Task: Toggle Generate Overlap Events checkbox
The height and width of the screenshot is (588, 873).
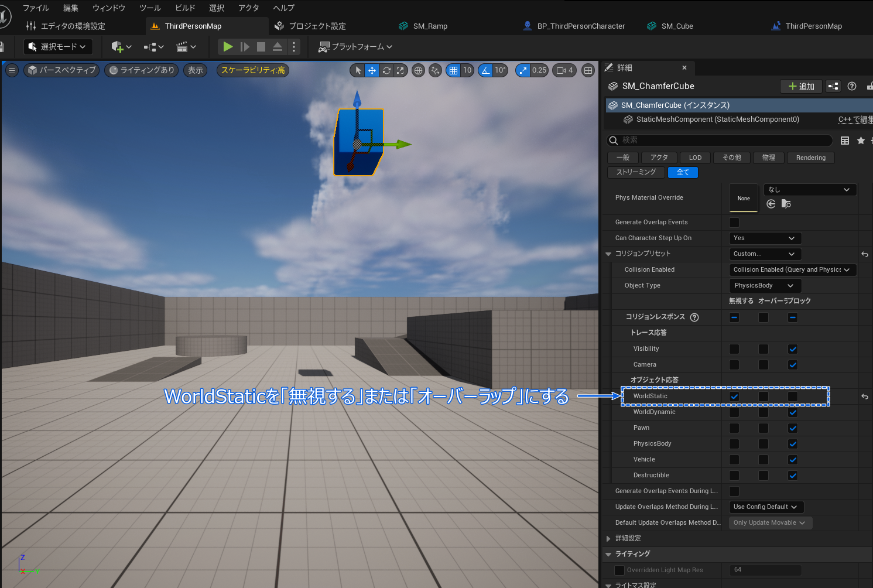Action: click(x=734, y=222)
